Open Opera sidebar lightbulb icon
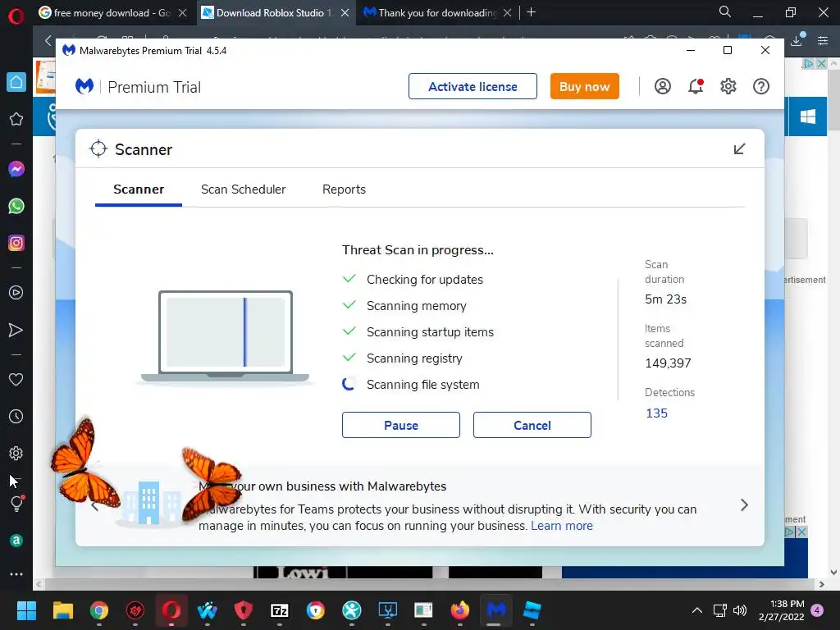The height and width of the screenshot is (630, 840). (x=16, y=503)
